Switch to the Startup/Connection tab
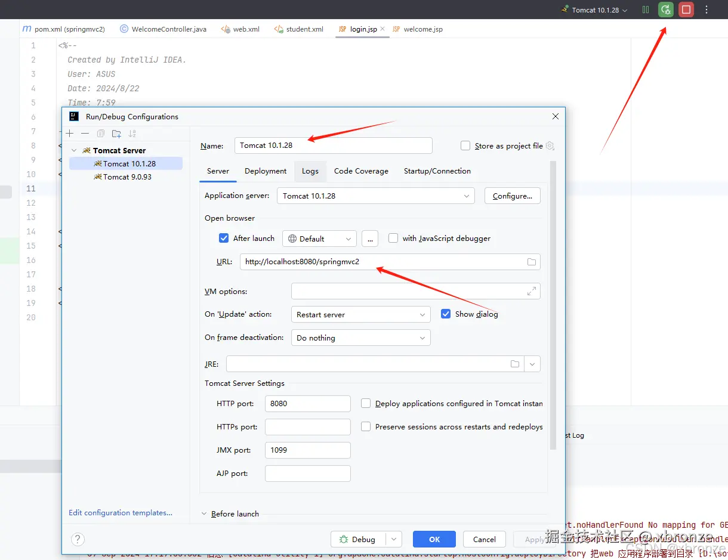Screen dimensions: 728x560 tap(437, 171)
